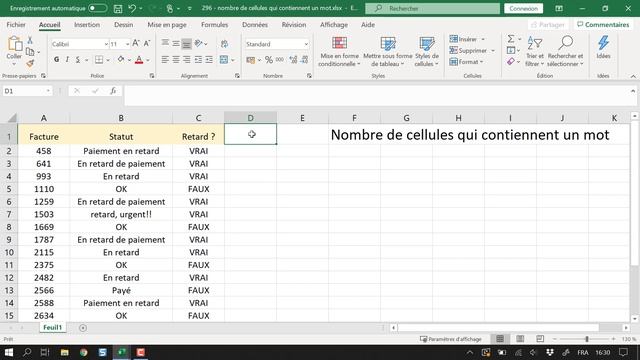Click the Coller paste icon
This screenshot has height=360, width=640.
coord(14,45)
